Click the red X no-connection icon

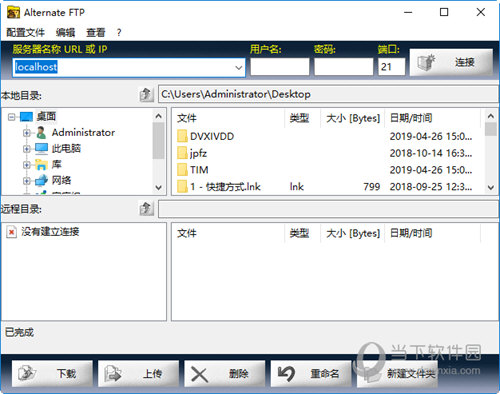pyautogui.click(x=11, y=232)
